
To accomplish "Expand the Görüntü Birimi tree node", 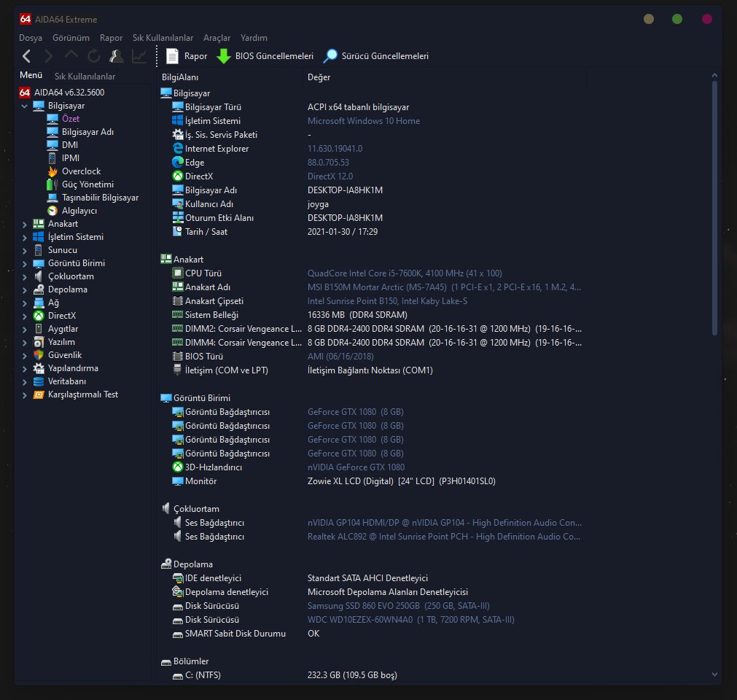I will tap(25, 264).
